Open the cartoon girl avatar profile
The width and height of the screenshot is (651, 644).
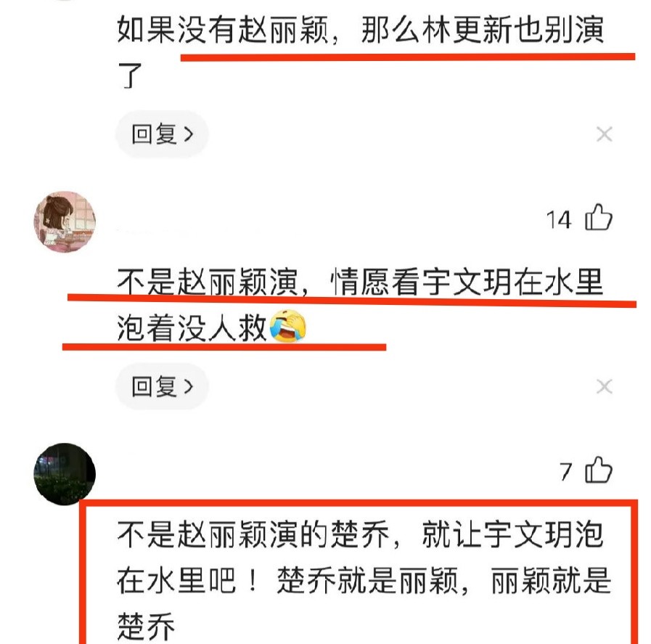[x=65, y=221]
